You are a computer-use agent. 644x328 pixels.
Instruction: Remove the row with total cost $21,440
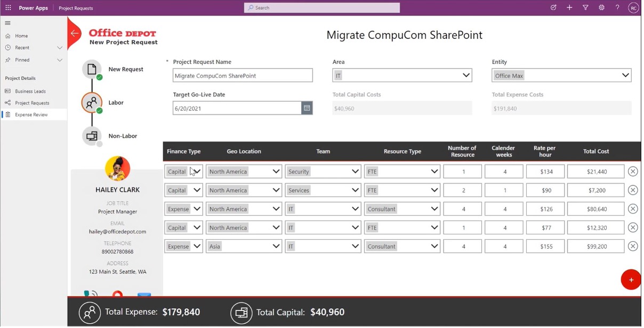(633, 171)
